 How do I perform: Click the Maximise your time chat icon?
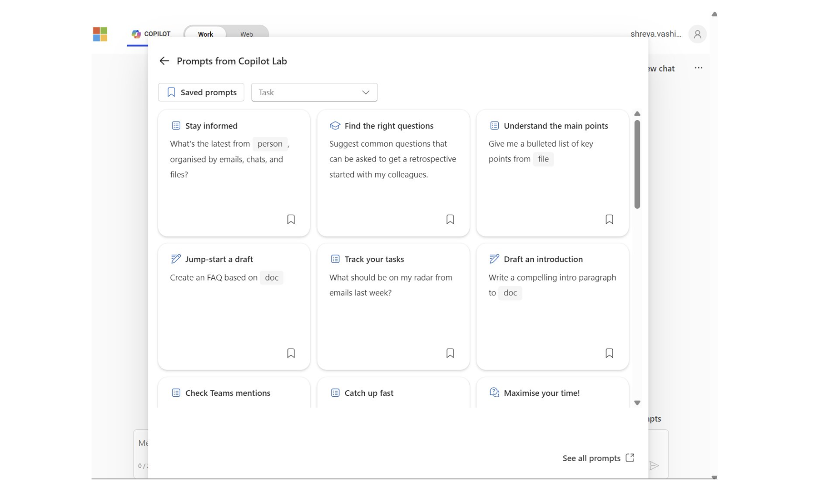(x=494, y=393)
